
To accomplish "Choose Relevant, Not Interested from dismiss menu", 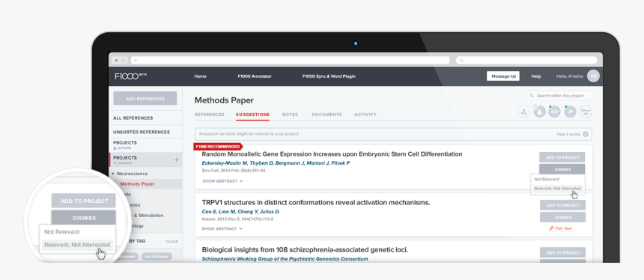I will pyautogui.click(x=557, y=189).
